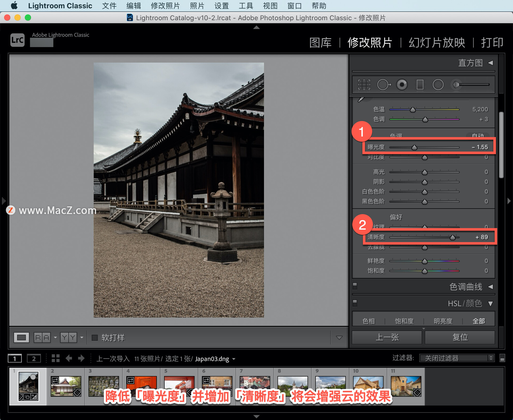Click the 色温 slider handle

413,110
